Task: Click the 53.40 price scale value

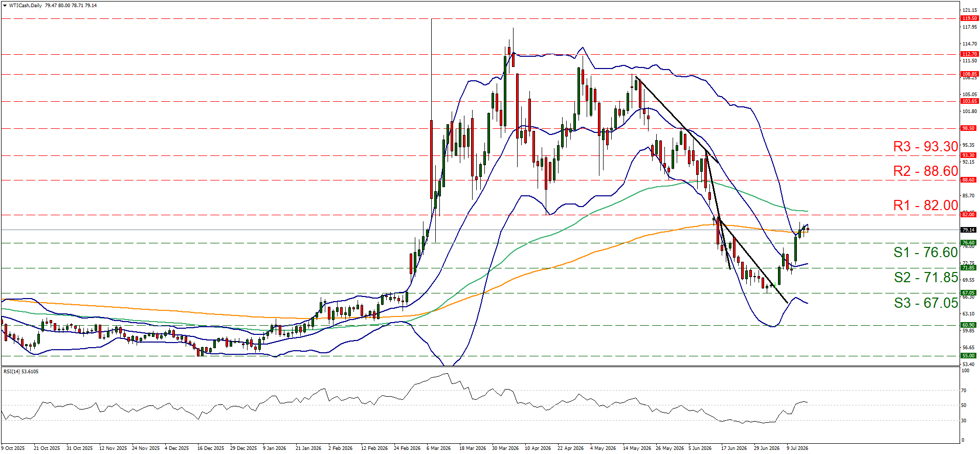Action: (x=968, y=365)
